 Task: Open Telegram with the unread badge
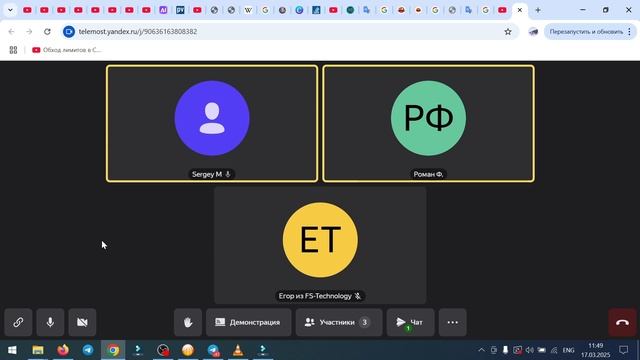[213, 350]
